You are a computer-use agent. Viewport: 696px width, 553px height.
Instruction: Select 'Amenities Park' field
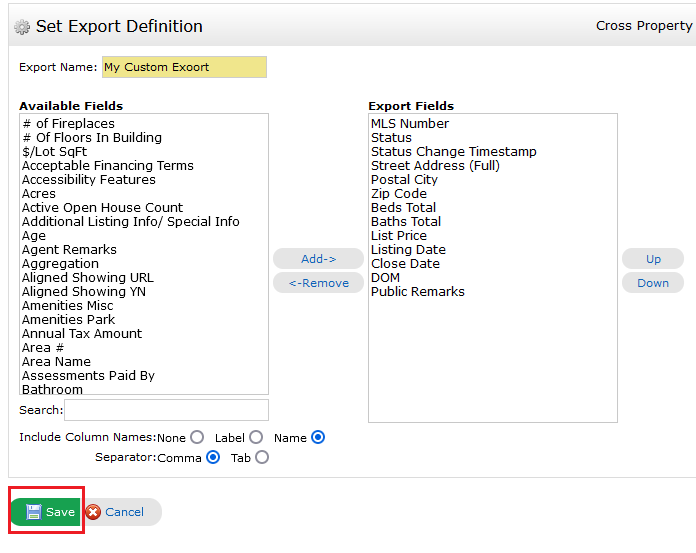[x=144, y=320]
